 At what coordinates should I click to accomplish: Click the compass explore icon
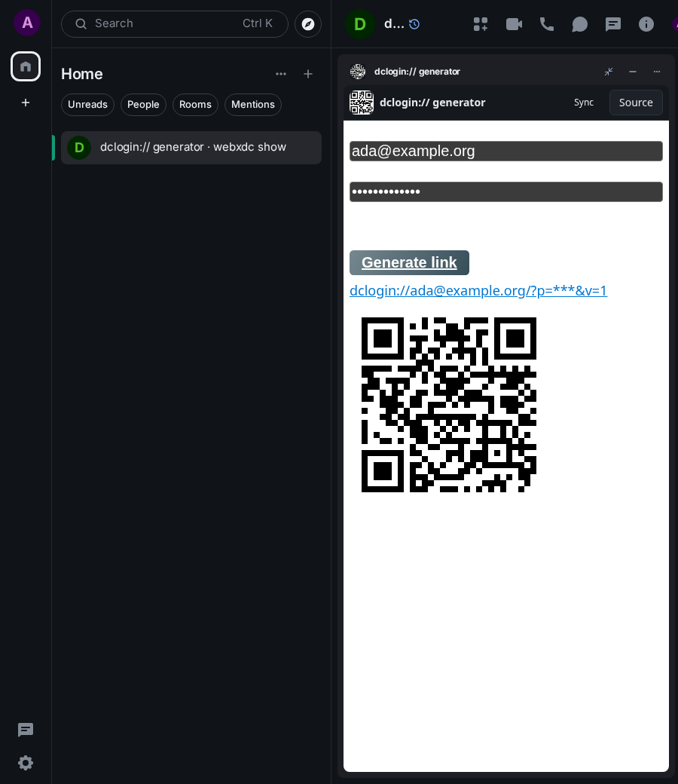pyautogui.click(x=308, y=24)
